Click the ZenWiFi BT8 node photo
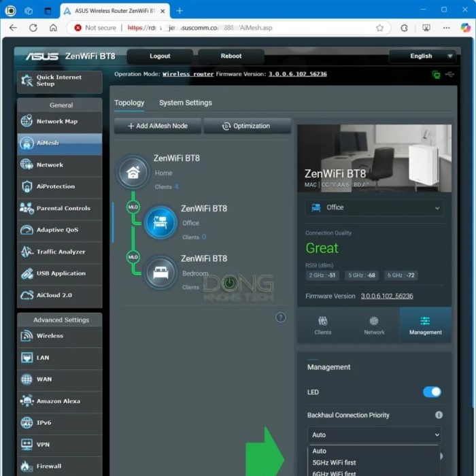The height and width of the screenshot is (476, 476). click(x=374, y=158)
